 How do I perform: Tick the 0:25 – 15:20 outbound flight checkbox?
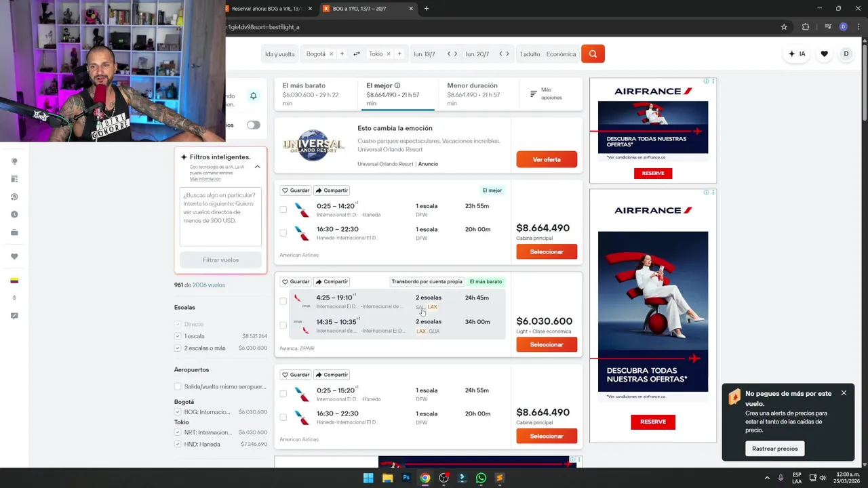click(283, 394)
